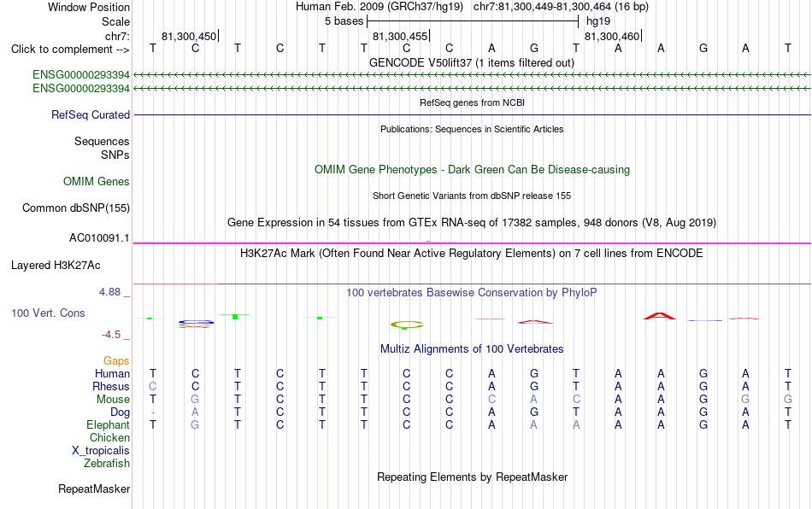Click the Dog alignment gap dash
Viewport: 812px width, 509px height.
(x=153, y=412)
